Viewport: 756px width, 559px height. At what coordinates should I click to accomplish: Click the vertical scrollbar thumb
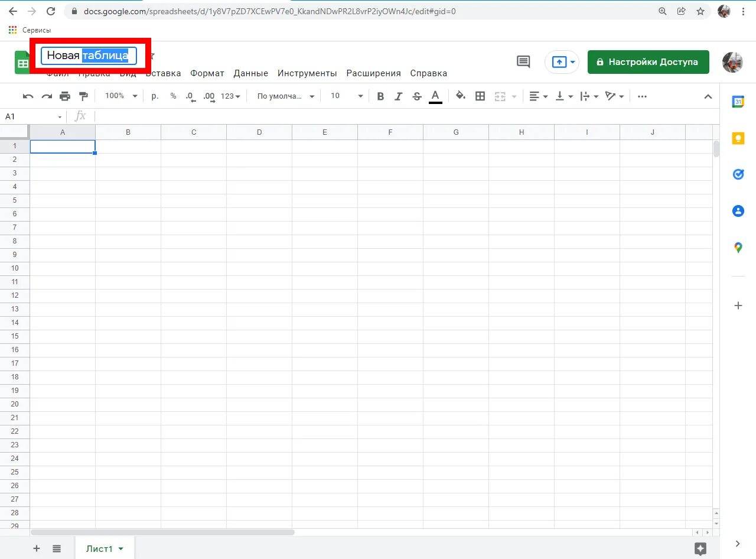(716, 149)
